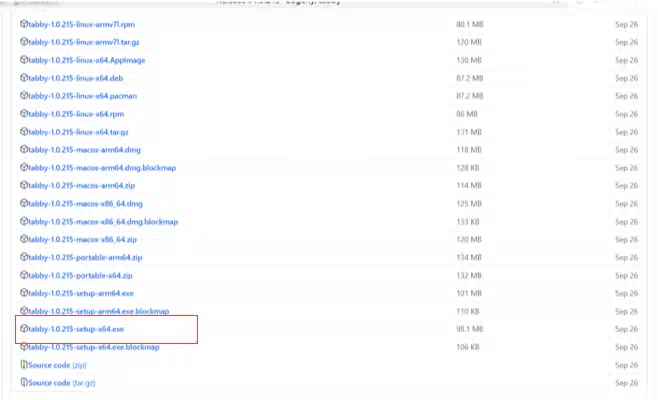This screenshot has width=658, height=400.
Task: Click package icon beside macos-arm64.zip
Action: coord(24,185)
